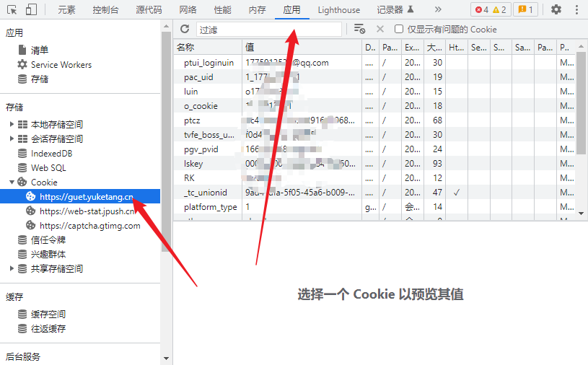The image size is (588, 365).
Task: Switch to the 性能 tab
Action: (x=222, y=10)
